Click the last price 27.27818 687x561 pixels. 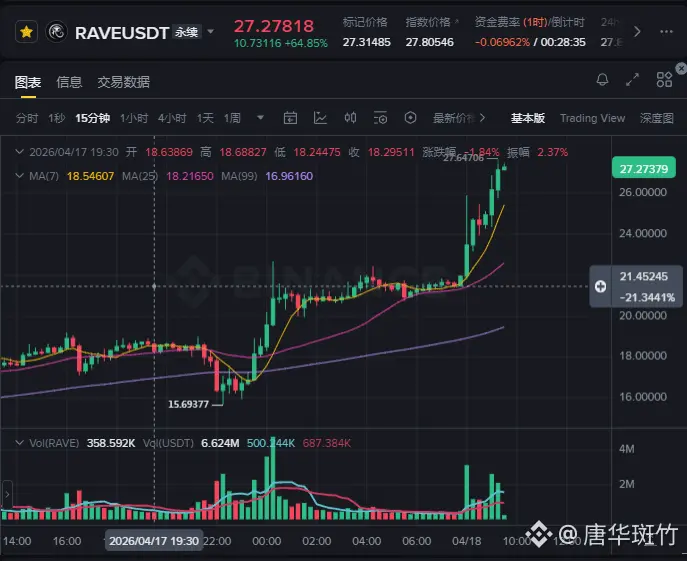(274, 26)
